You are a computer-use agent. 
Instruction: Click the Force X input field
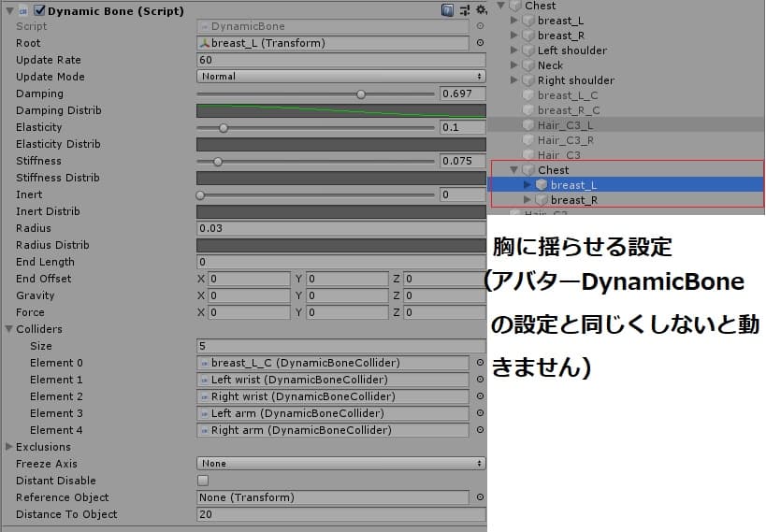[249, 312]
